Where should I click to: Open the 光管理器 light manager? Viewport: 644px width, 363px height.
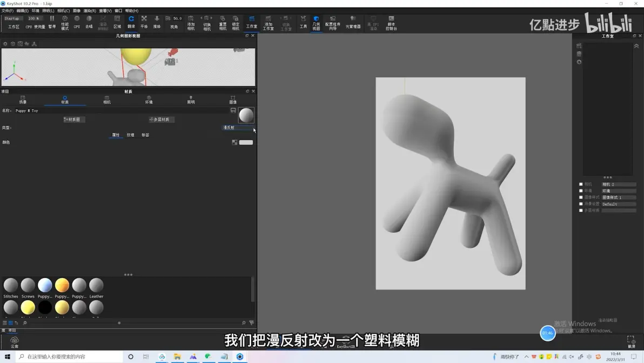(353, 22)
